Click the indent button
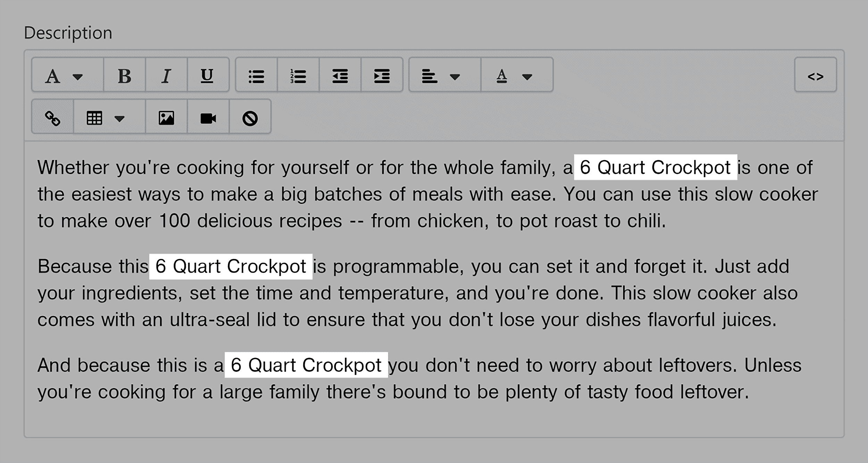Screen dimensions: 868x463 (x=382, y=75)
